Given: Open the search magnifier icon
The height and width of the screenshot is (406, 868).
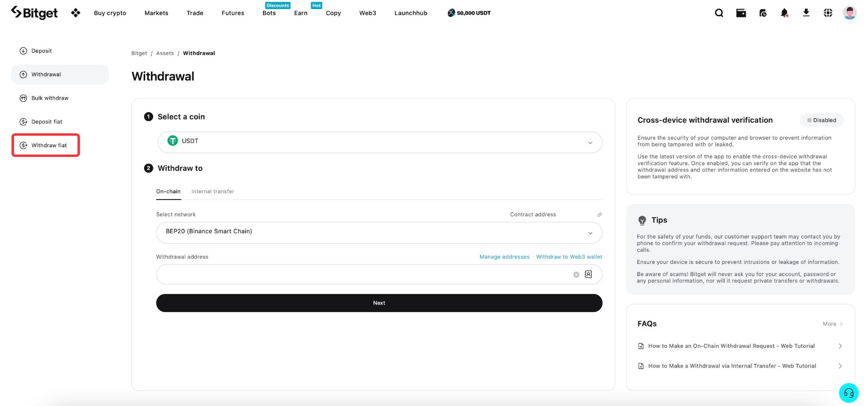Looking at the screenshot, I should 719,13.
